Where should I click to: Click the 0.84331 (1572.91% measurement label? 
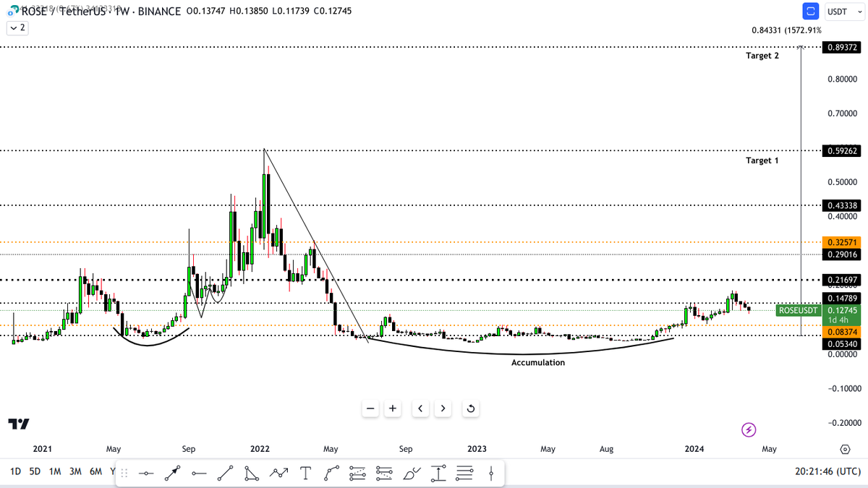pyautogui.click(x=787, y=30)
